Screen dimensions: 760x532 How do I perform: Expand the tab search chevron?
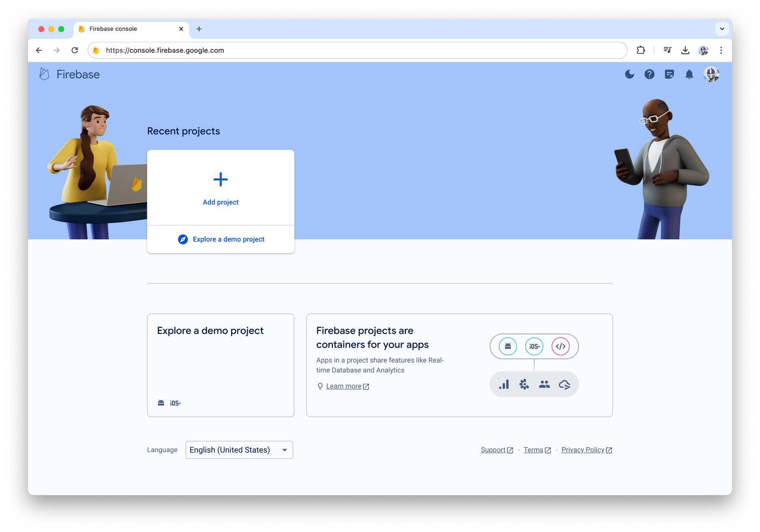tap(722, 29)
